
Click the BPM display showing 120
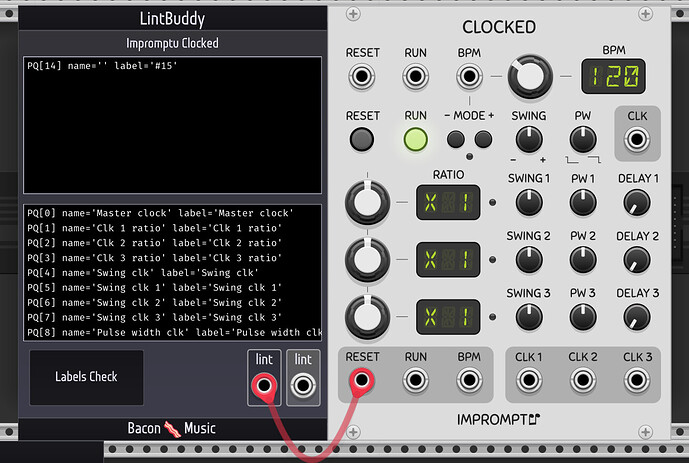point(613,76)
